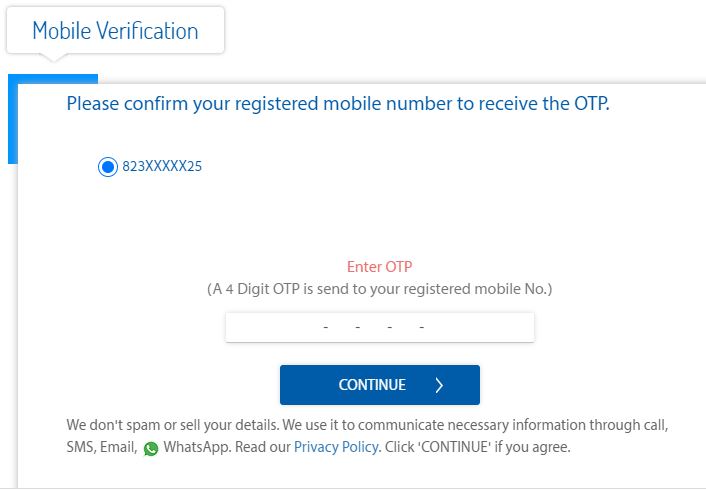Click the second OTP digit dash
The image size is (706, 491).
point(358,327)
